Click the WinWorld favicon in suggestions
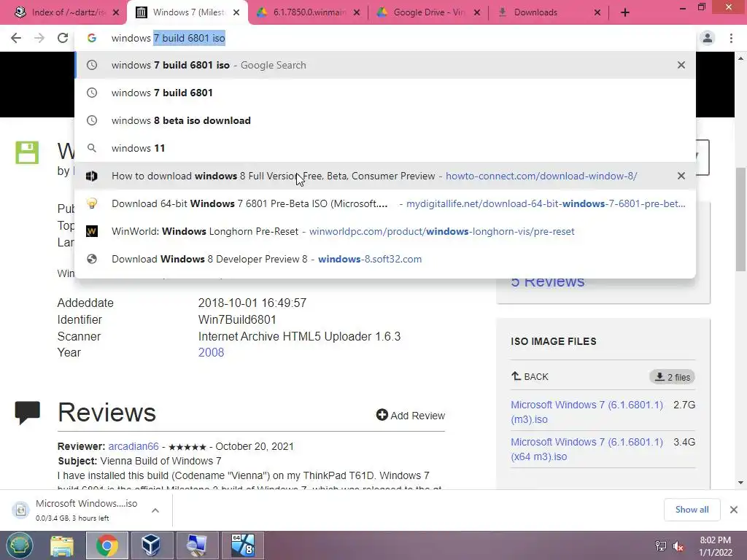Screen dimensions: 747x560 coord(92,231)
